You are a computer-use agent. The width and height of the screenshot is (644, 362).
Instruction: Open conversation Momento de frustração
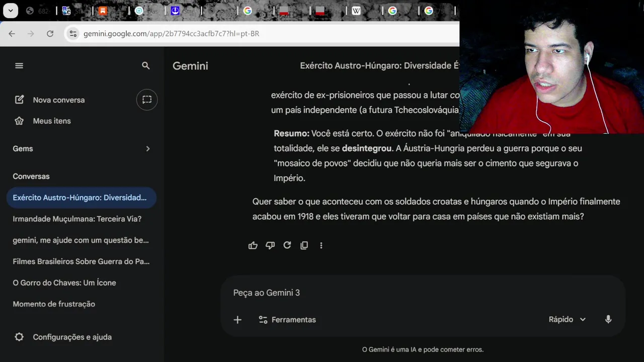coord(54,304)
